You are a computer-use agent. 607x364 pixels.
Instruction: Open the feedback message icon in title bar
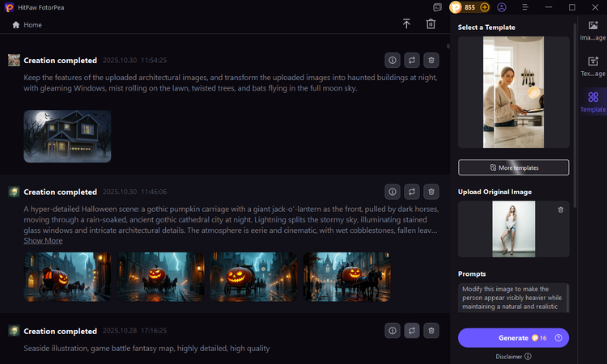437,7
